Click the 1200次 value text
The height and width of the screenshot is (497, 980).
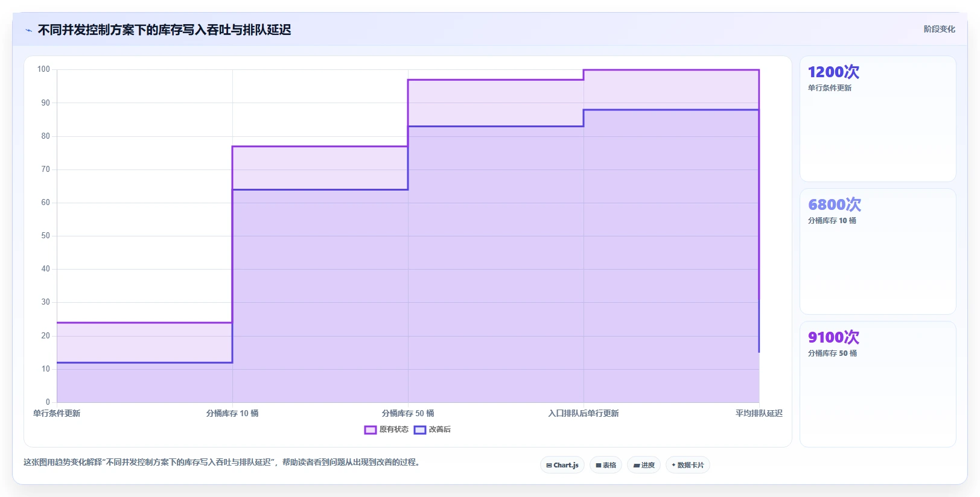(x=833, y=72)
